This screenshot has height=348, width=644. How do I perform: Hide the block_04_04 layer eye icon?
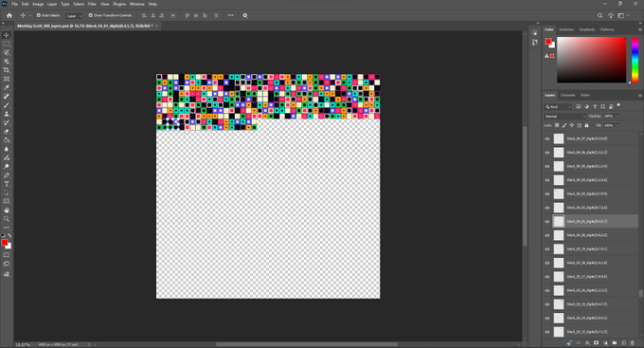pyautogui.click(x=547, y=180)
